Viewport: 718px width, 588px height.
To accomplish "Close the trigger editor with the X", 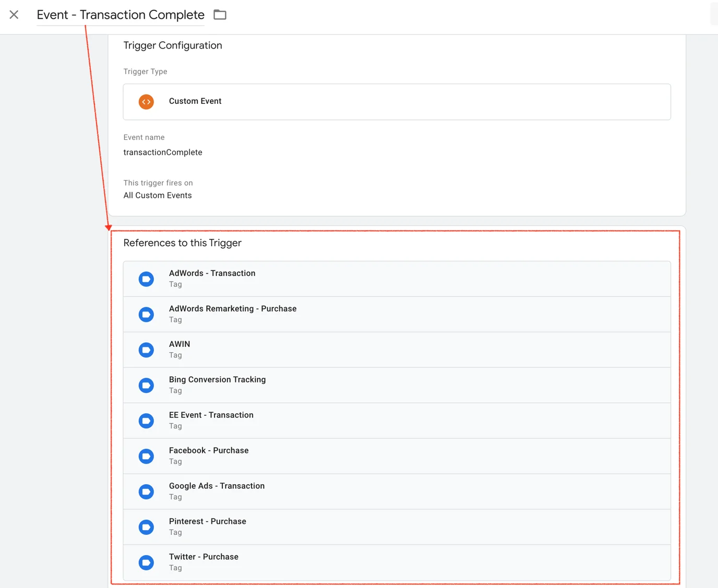I will click(14, 15).
